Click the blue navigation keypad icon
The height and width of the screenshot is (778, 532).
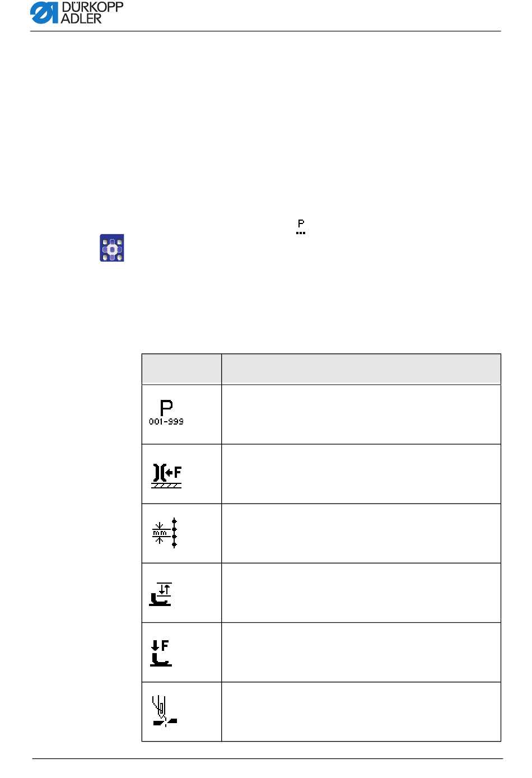112,248
